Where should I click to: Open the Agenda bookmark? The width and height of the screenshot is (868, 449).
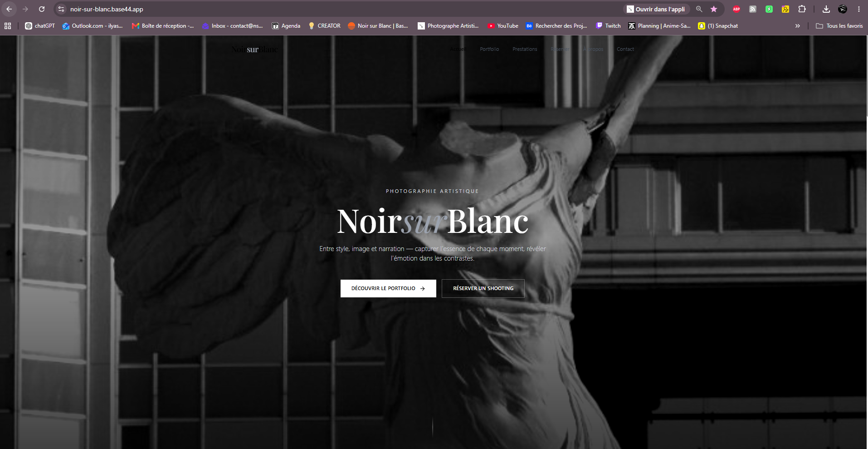286,26
